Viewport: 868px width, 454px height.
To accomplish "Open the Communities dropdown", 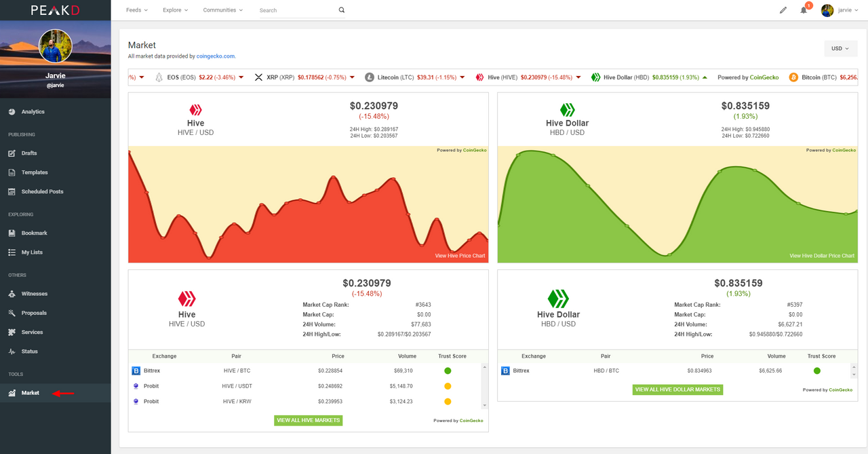I will coord(224,10).
